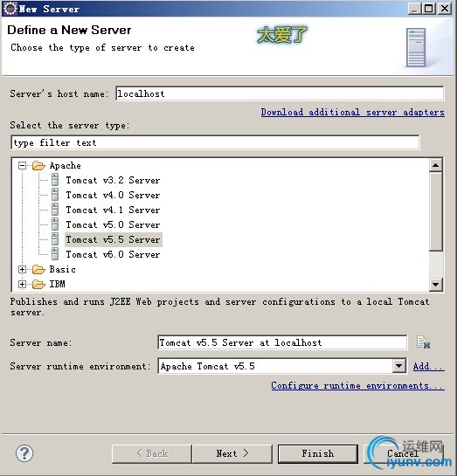Click the server list scrollbar thumb

point(435,211)
